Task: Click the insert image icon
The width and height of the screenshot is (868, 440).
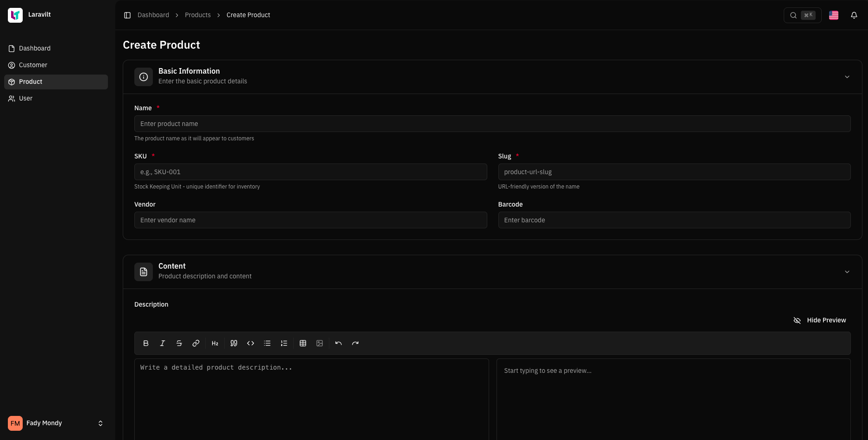Action: 320,343
